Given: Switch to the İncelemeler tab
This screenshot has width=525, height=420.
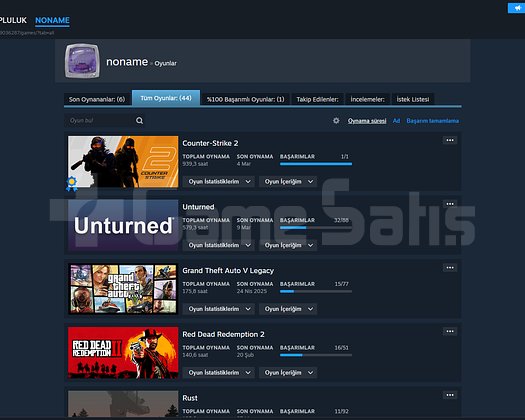Looking at the screenshot, I should pyautogui.click(x=367, y=99).
